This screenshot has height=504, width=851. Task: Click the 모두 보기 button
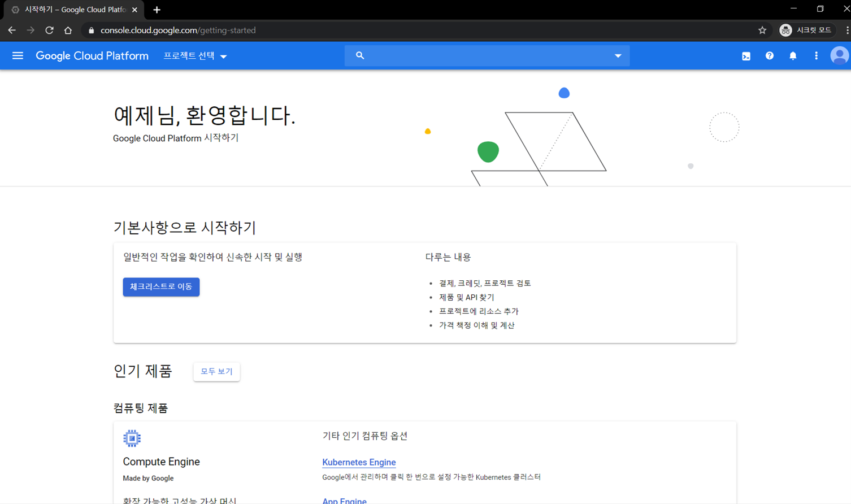tap(216, 371)
